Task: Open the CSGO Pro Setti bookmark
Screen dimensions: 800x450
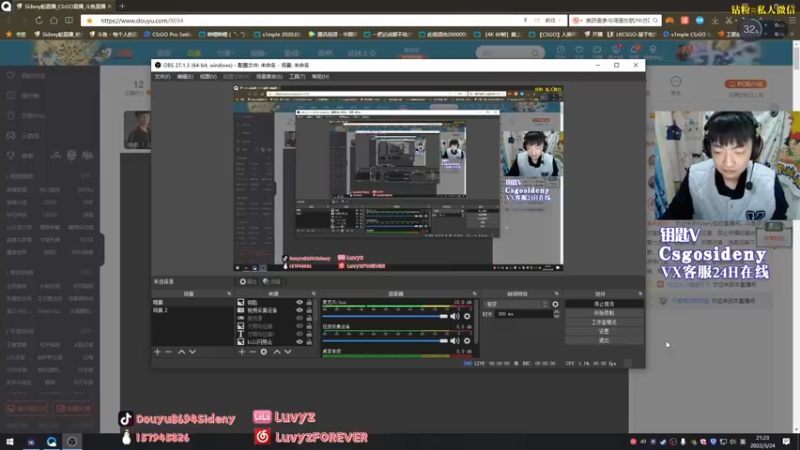Action: [x=168, y=34]
